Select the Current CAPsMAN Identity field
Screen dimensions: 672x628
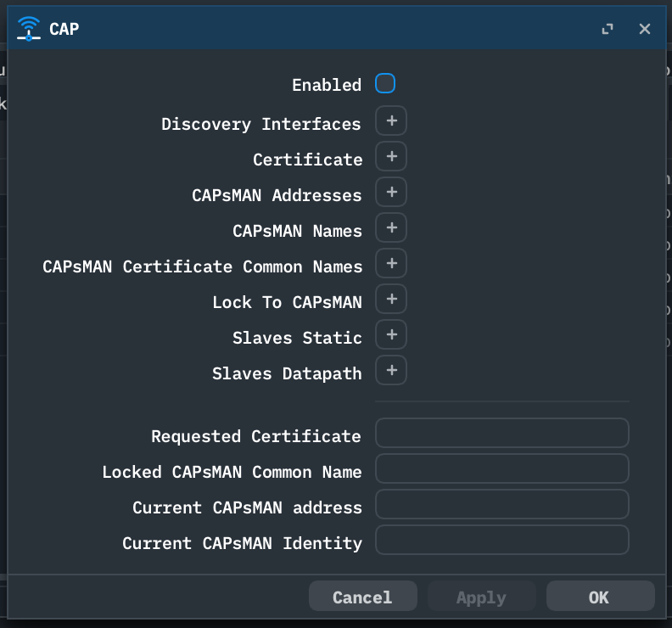[502, 540]
